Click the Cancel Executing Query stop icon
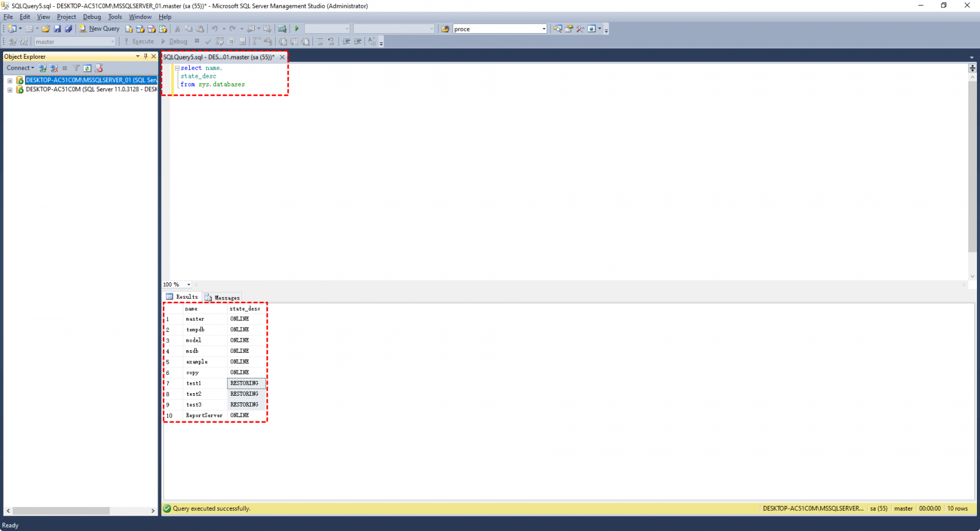The width and height of the screenshot is (980, 531). coord(197,42)
